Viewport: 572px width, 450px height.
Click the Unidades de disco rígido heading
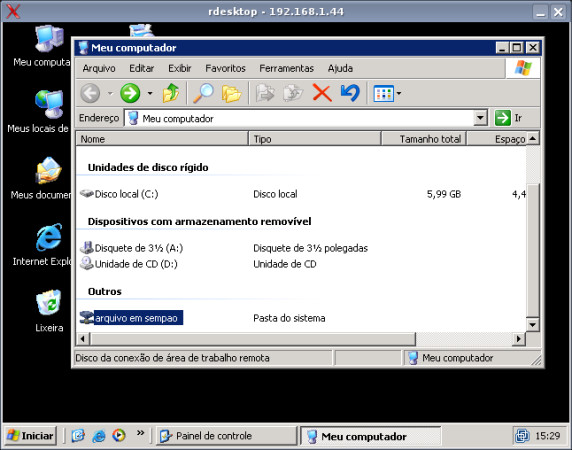click(148, 167)
